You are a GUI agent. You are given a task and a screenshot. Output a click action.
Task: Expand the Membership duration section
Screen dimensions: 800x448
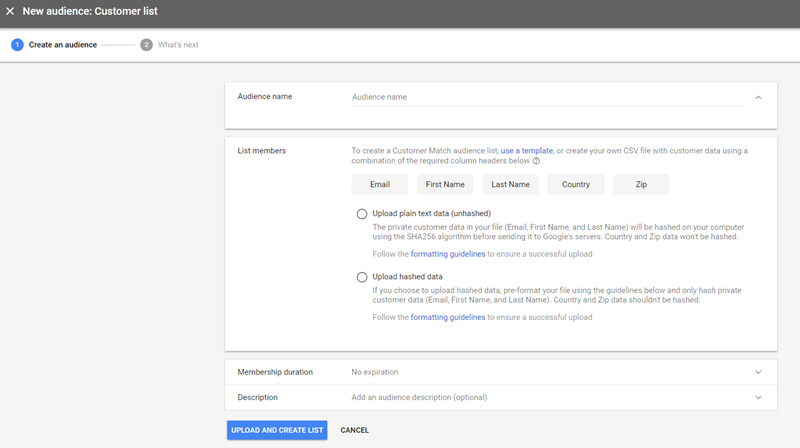(x=758, y=372)
